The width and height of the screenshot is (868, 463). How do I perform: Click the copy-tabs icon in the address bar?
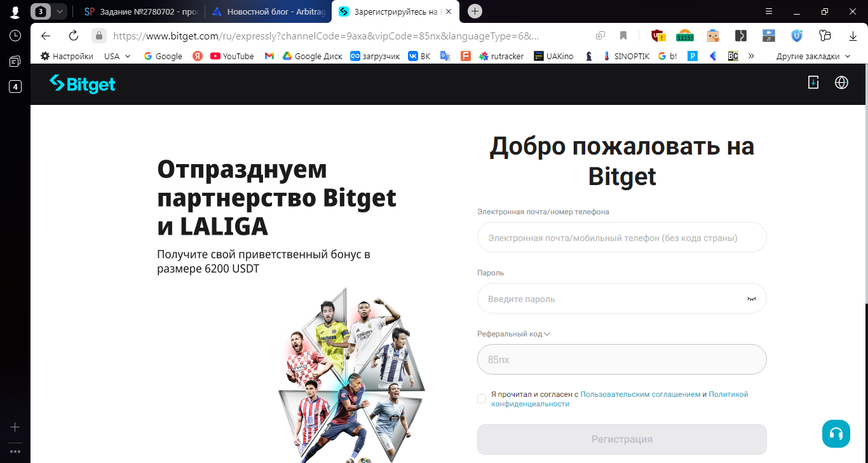[600, 36]
